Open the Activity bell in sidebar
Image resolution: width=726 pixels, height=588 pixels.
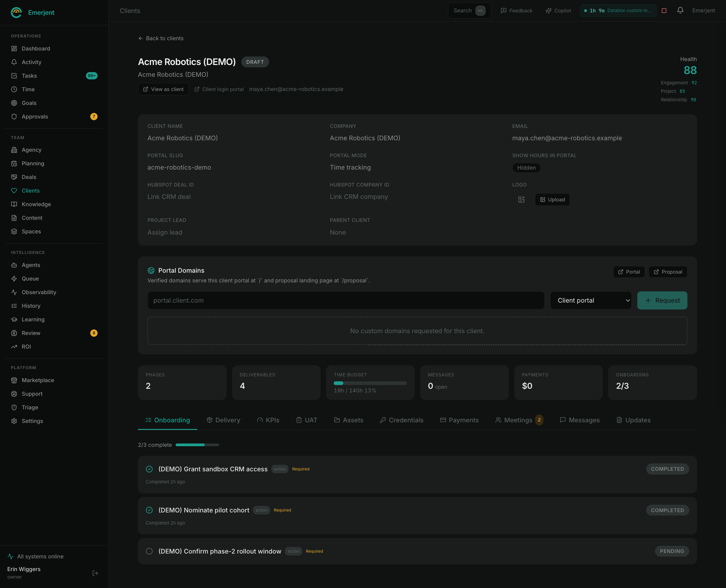click(x=54, y=62)
